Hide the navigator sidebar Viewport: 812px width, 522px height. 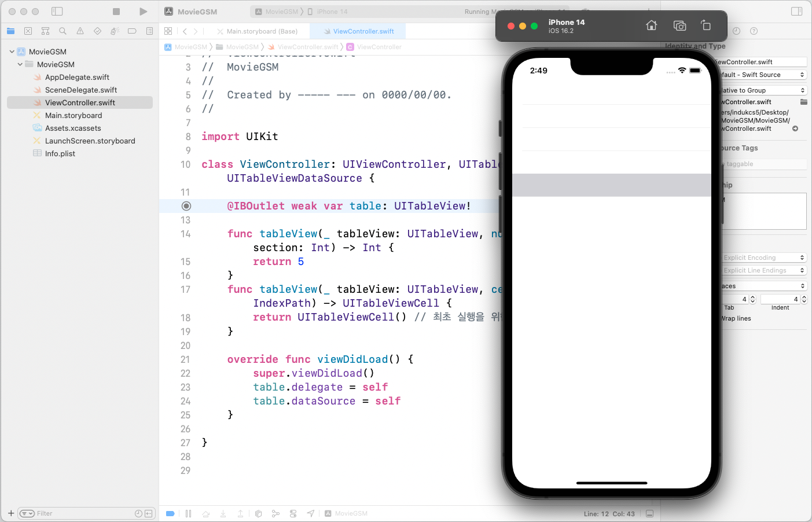[57, 12]
